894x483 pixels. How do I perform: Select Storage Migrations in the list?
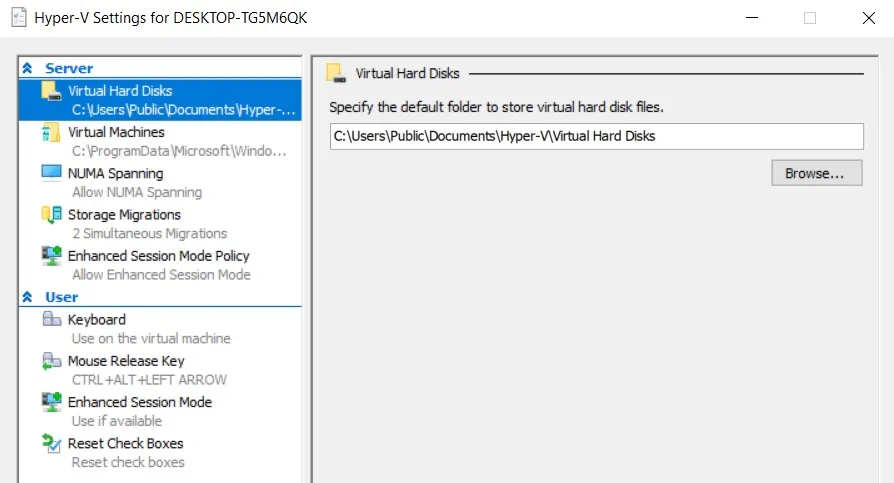124,214
